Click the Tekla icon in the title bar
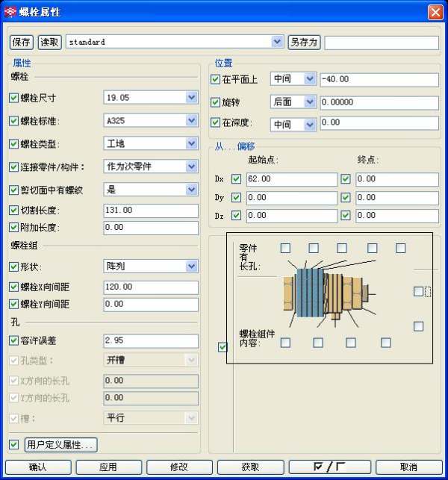 tap(10, 13)
